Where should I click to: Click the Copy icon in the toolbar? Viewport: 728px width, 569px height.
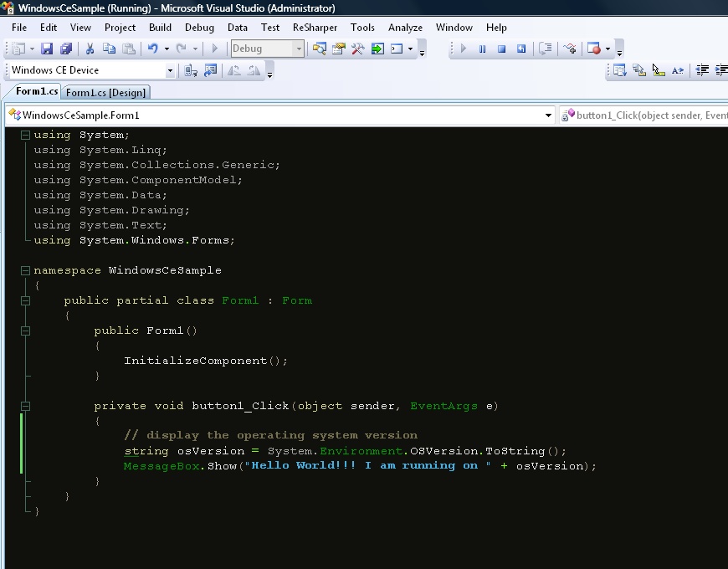pos(109,49)
